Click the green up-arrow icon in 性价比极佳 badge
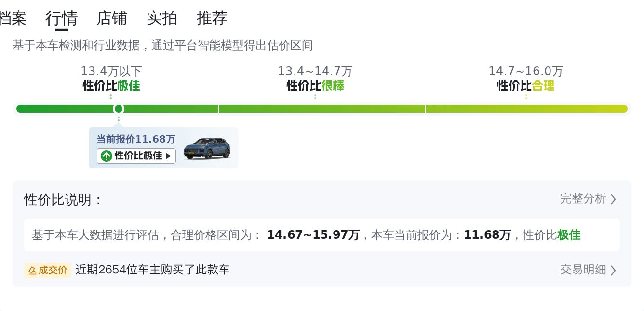Image resolution: width=644 pixels, height=311 pixels. click(107, 156)
